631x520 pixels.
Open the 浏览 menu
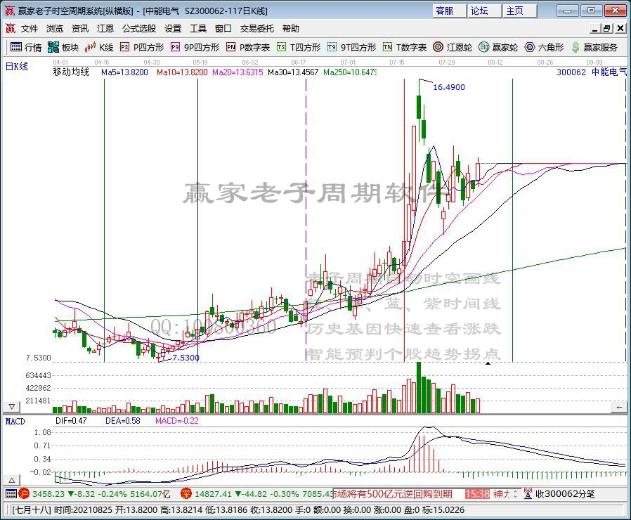point(55,28)
